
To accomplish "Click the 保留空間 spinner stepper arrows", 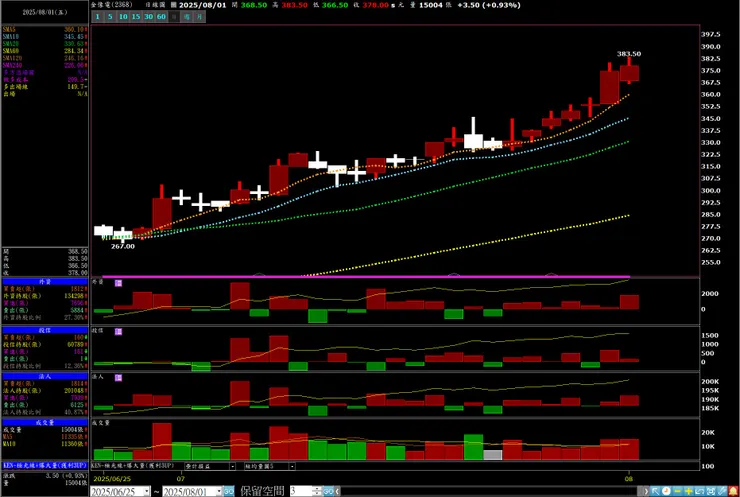I will point(318,491).
